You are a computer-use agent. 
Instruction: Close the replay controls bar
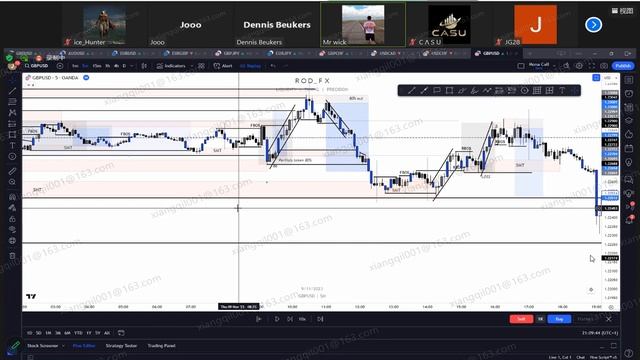[x=609, y=319]
